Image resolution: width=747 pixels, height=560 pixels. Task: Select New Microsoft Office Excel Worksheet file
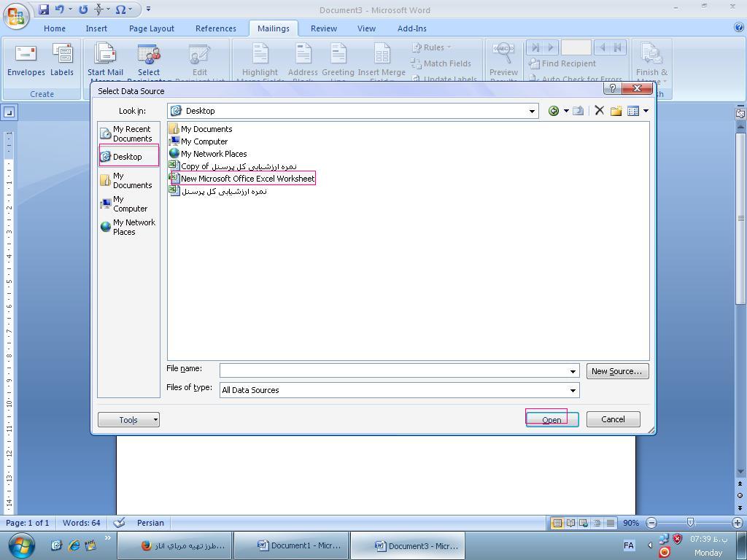coord(242,179)
